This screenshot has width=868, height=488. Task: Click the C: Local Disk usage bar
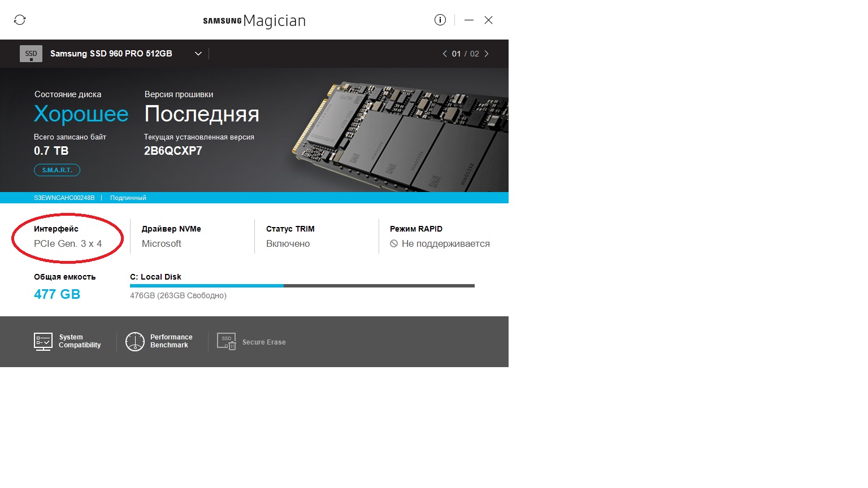[x=302, y=286]
